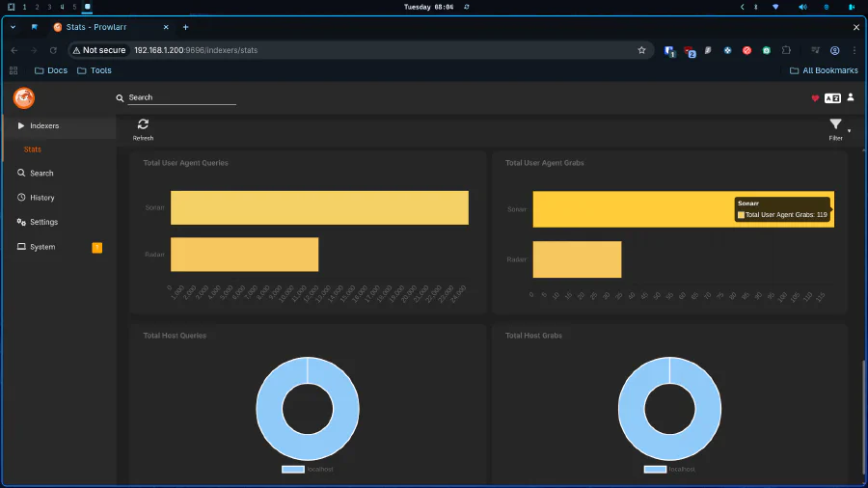Select Stats in the sidebar
868x488 pixels.
[33, 149]
